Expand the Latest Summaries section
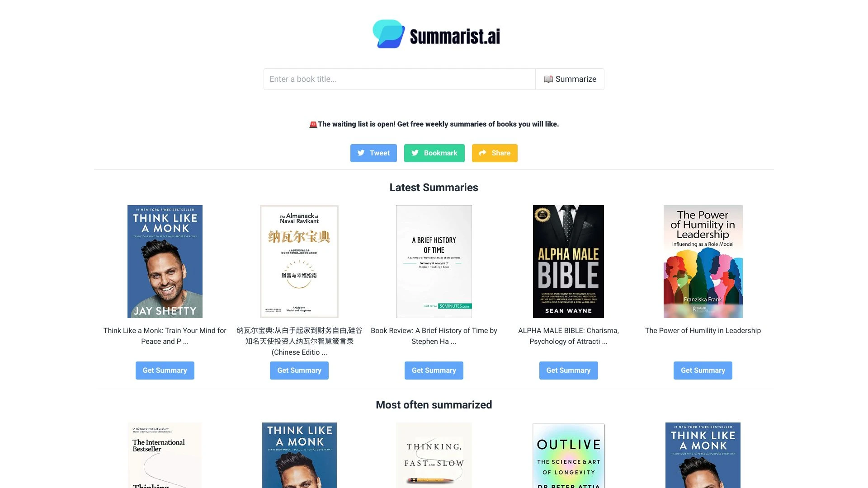868x488 pixels. pos(434,187)
